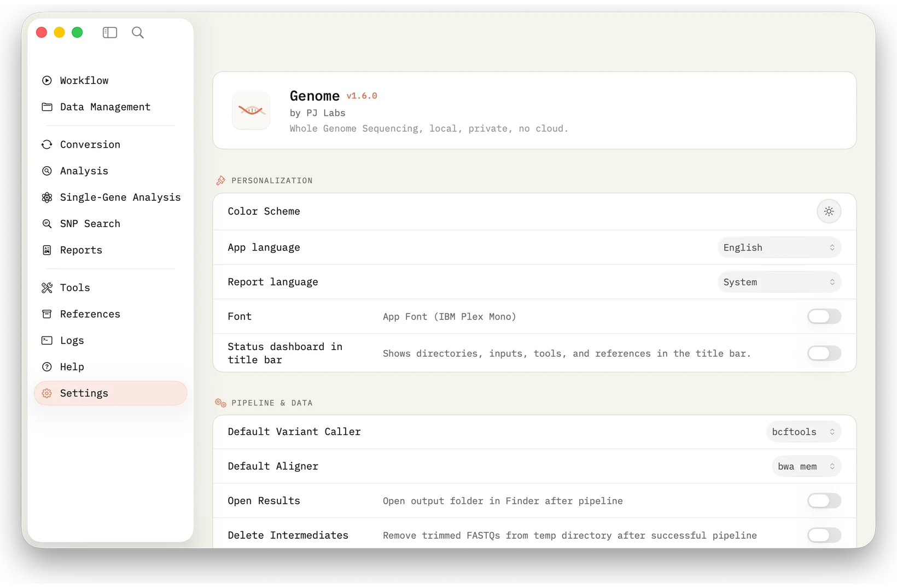This screenshot has width=897, height=588.
Task: Open Single-Gene Analysis
Action: [110, 197]
